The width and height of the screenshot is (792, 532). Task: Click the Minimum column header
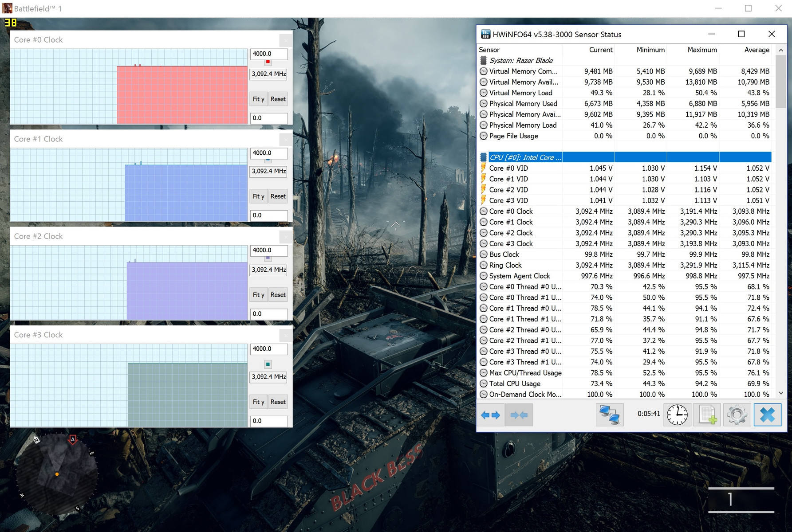point(641,50)
